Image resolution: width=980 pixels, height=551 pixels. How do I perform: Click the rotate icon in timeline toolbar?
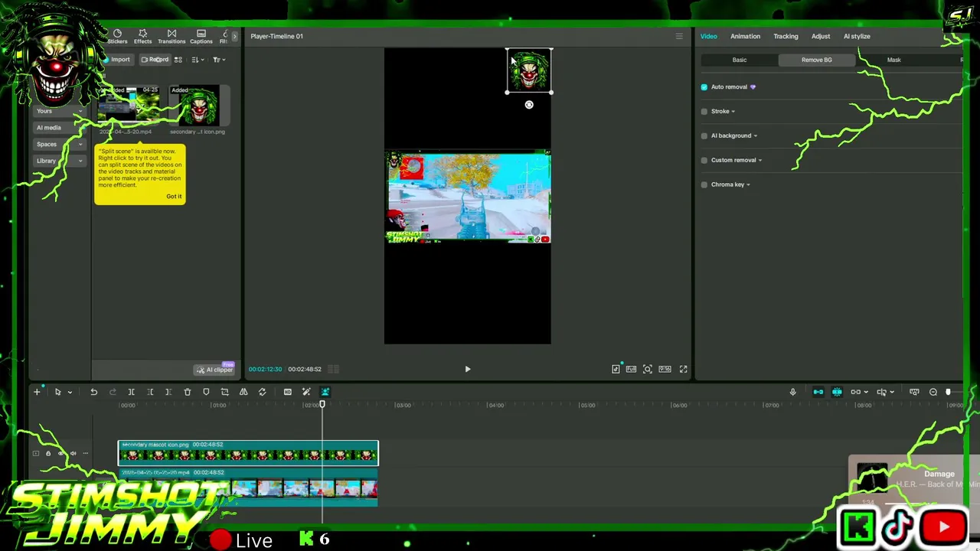(x=262, y=392)
